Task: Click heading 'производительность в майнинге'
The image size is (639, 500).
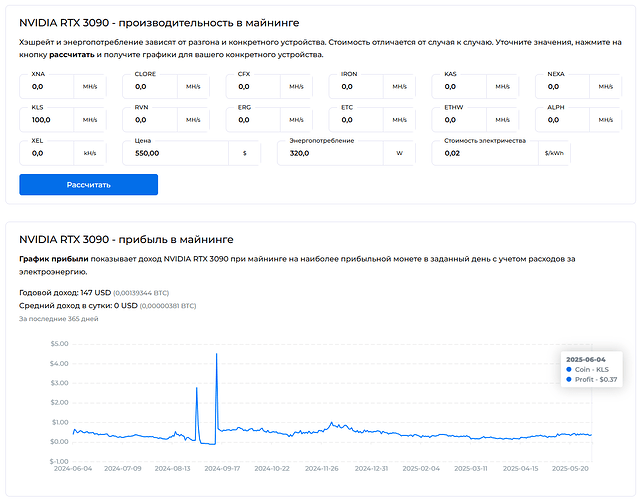Action: click(x=209, y=23)
